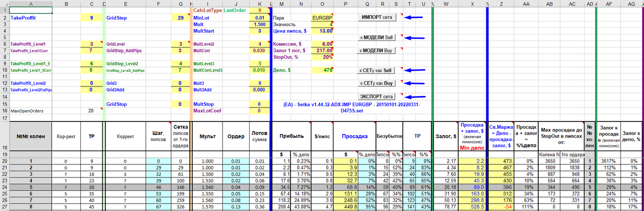Screen dimensions: 644x211
Task: Select column A header
Action: (30, 3)
